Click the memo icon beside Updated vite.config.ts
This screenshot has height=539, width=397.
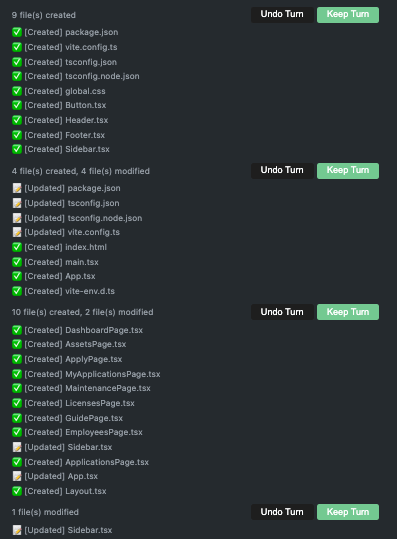click(17, 232)
